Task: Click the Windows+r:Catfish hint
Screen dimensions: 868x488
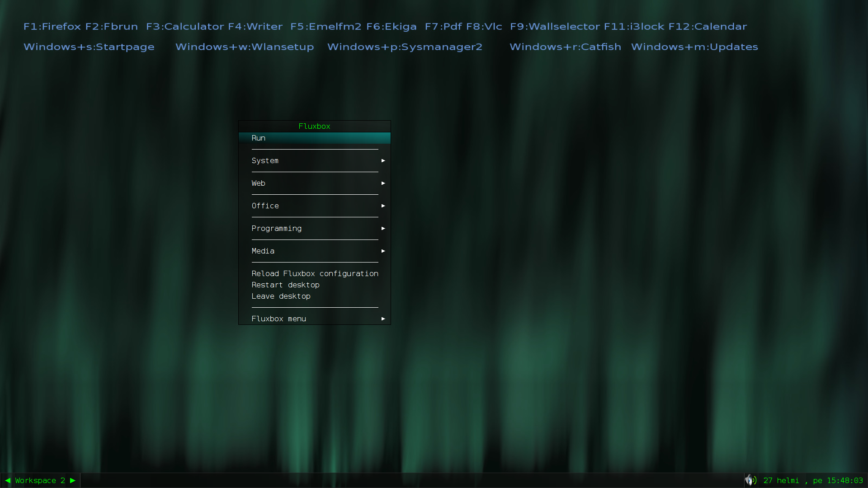Action: (566, 47)
